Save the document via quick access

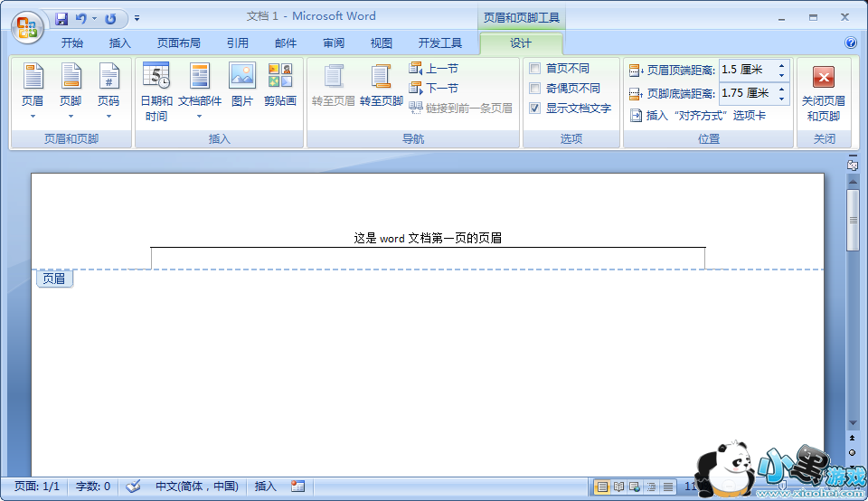tap(61, 19)
